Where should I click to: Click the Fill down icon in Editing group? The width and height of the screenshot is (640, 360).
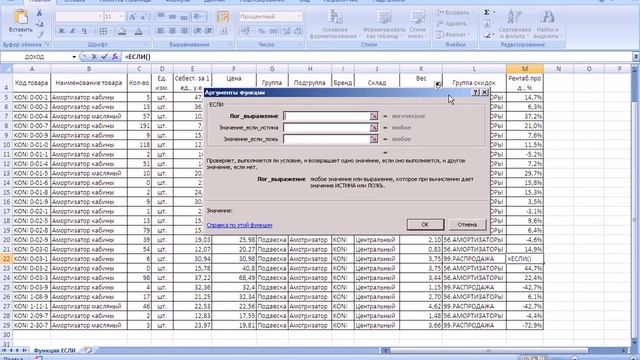487,24
